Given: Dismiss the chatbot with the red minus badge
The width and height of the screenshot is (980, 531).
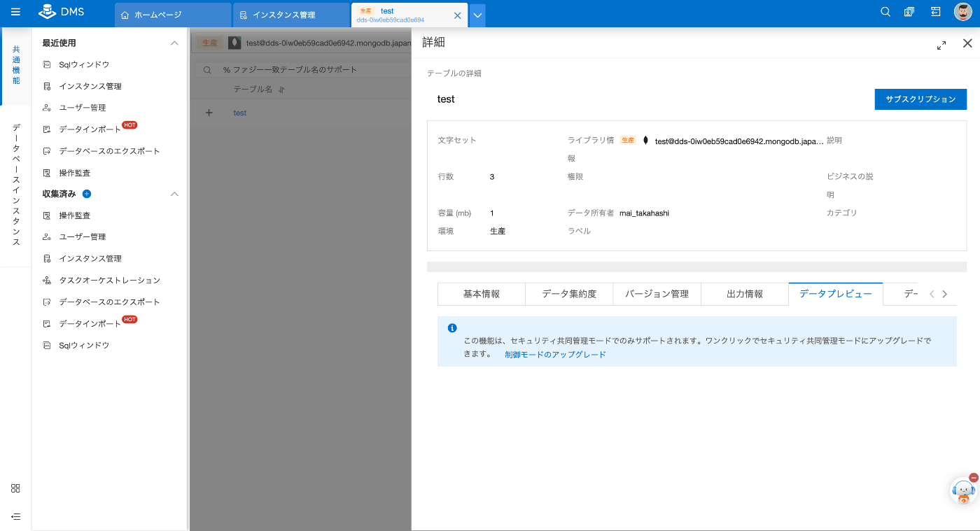Looking at the screenshot, I should coord(974,477).
